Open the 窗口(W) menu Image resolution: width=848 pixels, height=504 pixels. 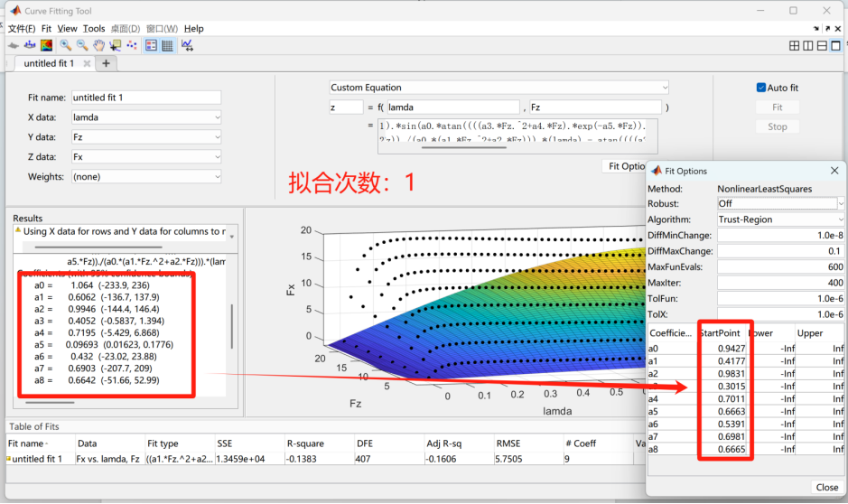[162, 28]
